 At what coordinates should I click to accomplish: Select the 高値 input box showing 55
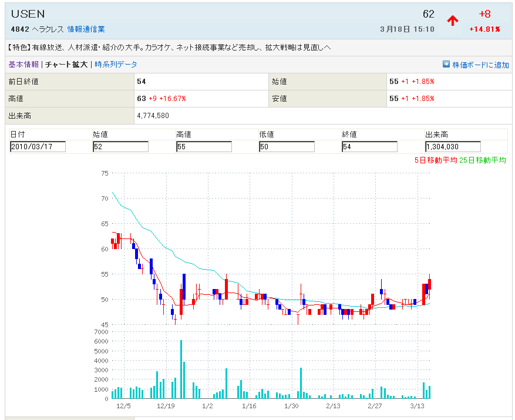coord(204,147)
